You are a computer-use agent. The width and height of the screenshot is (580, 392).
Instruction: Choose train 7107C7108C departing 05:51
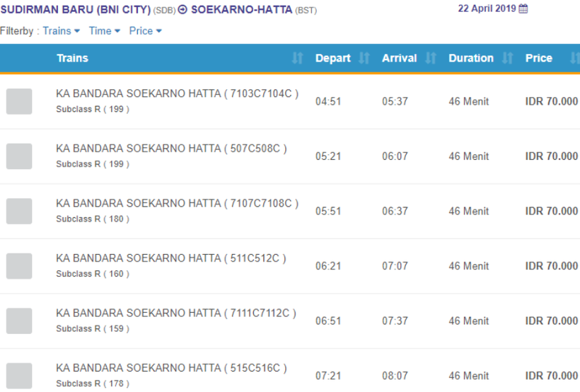[177, 204]
